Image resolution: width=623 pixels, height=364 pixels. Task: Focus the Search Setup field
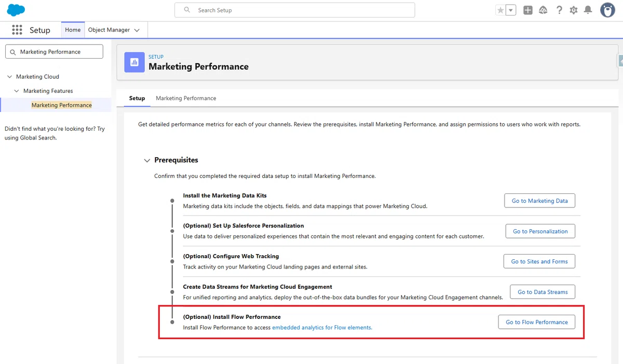295,10
